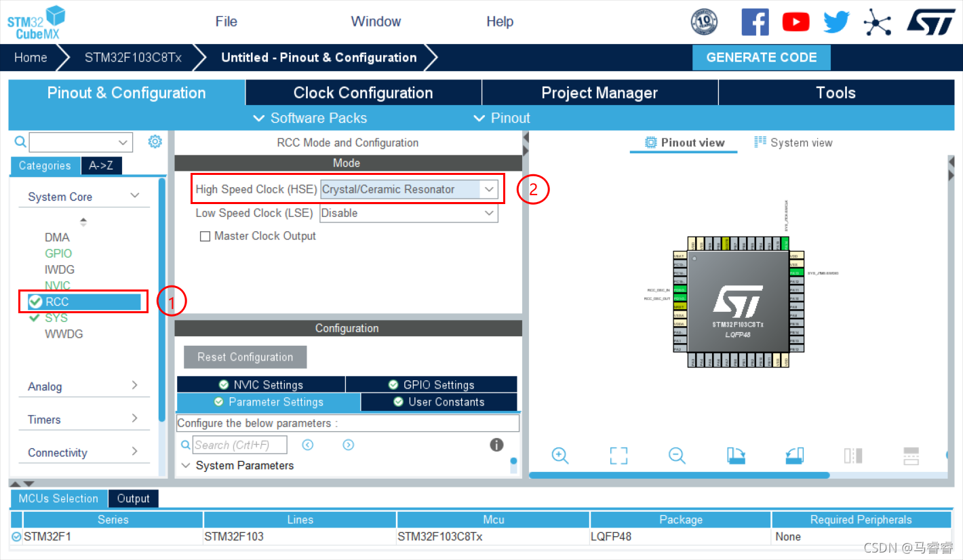The image size is (963, 560).
Task: Collapse the mode panel splitter arrow
Action: tap(526, 138)
